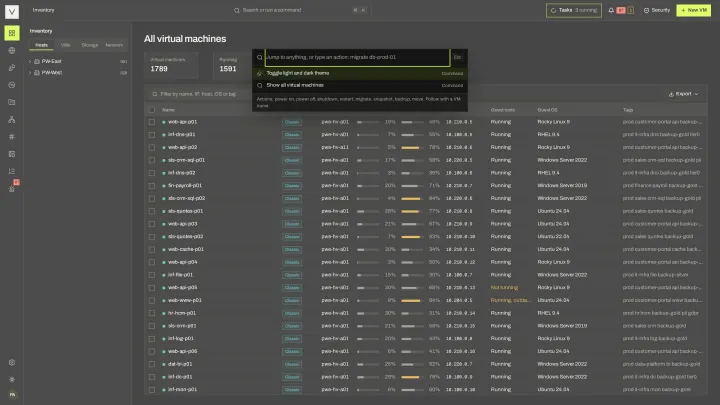Click memory usage bar of web-api-p02 row

click(413, 147)
